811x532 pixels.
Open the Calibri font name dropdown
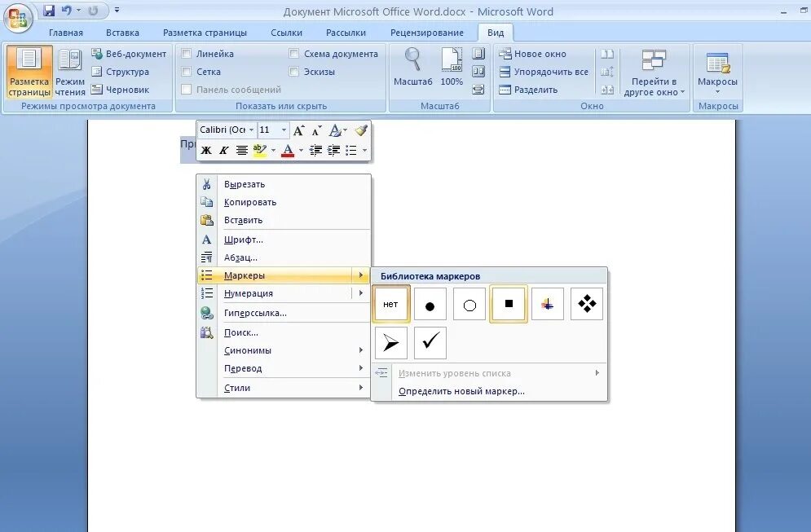[x=252, y=130]
